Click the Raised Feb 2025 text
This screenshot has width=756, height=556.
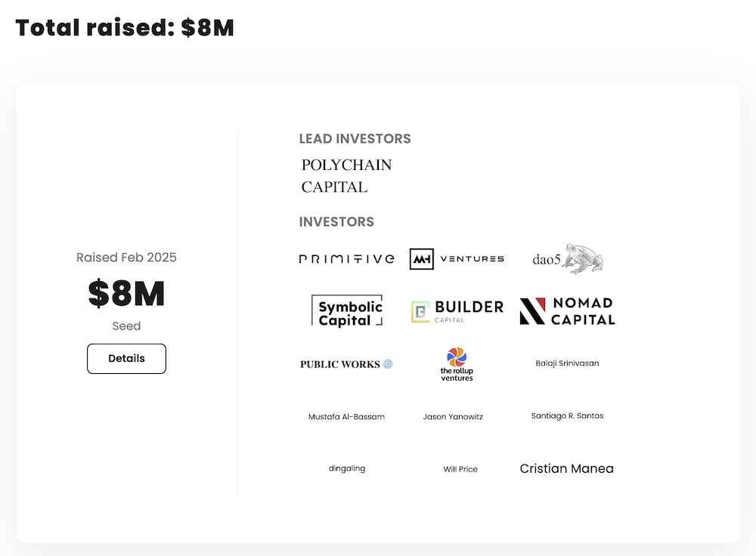126,258
